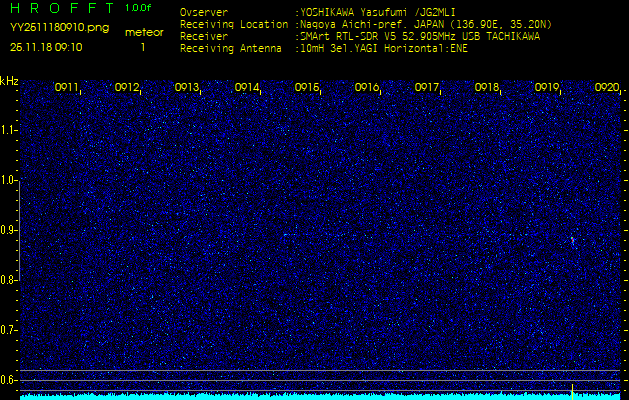Select the 0919 time marker
Image resolution: width=629 pixels, height=400 pixels.
547,88
